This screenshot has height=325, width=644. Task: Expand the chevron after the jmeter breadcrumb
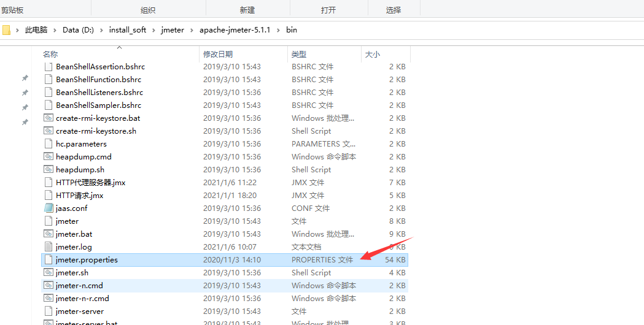pos(192,30)
